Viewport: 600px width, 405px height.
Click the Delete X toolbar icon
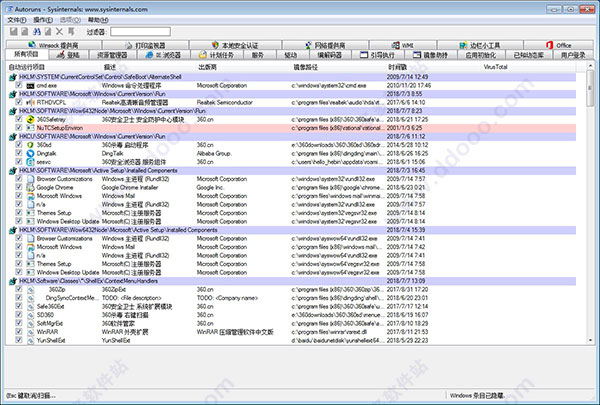point(59,32)
